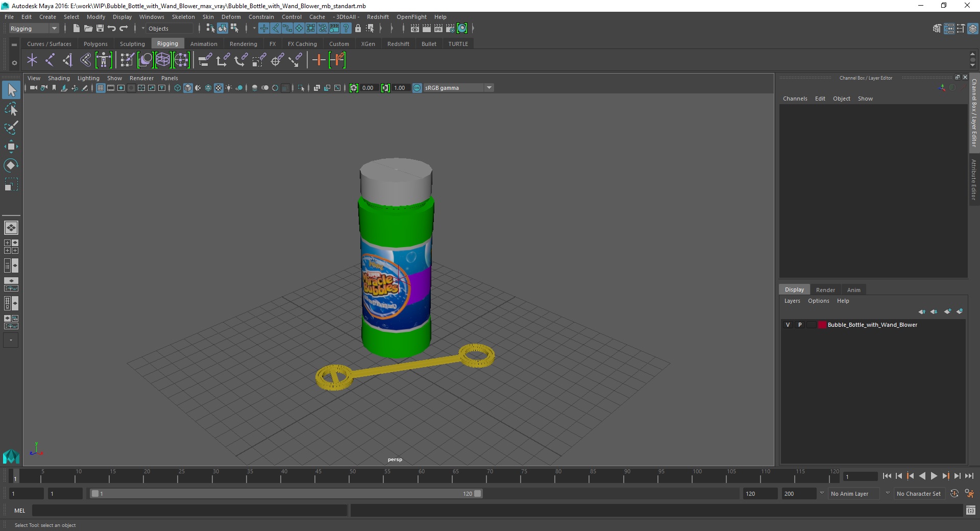Click the play backwards button
Image resolution: width=980 pixels, height=531 pixels.
point(922,476)
